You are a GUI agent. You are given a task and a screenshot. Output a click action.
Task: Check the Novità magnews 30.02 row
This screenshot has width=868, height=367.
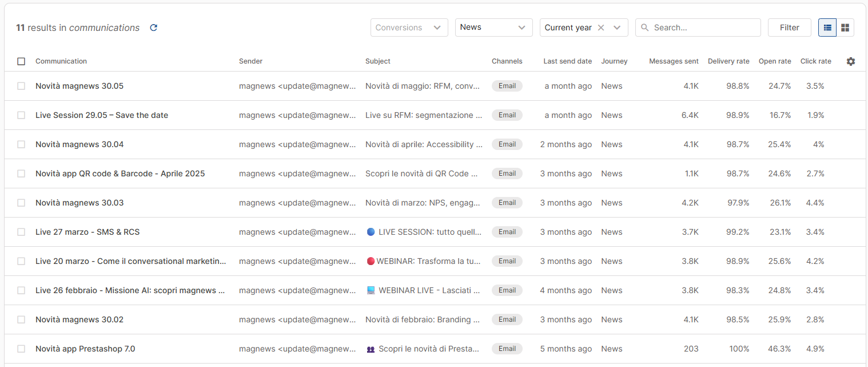click(x=21, y=319)
